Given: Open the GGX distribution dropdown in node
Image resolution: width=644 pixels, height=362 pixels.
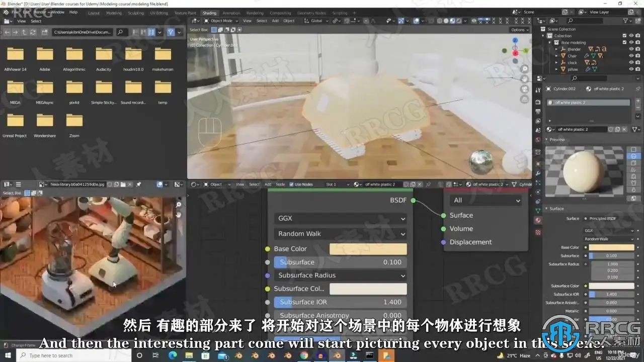Looking at the screenshot, I should pyautogui.click(x=341, y=219).
